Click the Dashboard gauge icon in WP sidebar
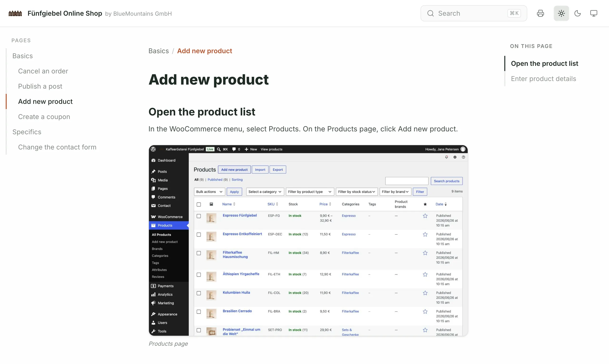 point(153,160)
